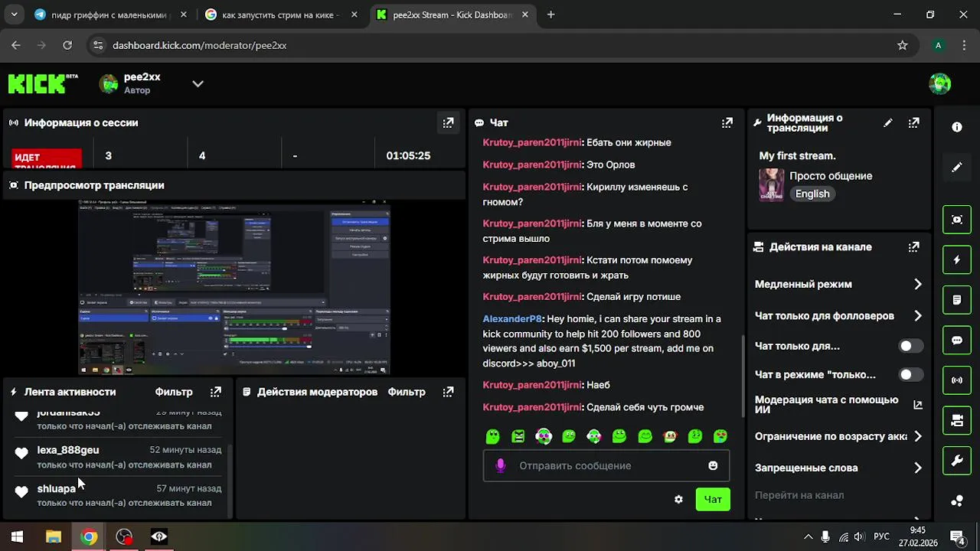Open chat settings gear icon
Screen dimensions: 980x551
(678, 499)
